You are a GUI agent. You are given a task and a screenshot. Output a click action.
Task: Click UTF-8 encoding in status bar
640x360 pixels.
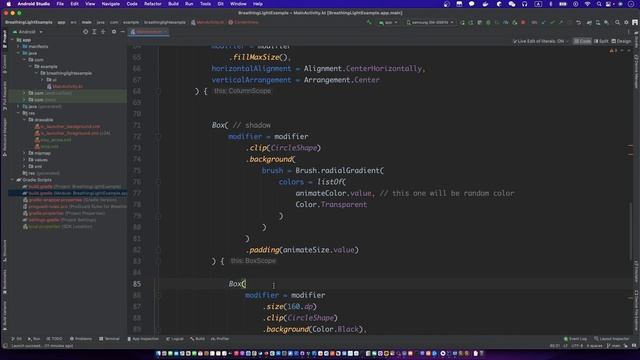577,346
